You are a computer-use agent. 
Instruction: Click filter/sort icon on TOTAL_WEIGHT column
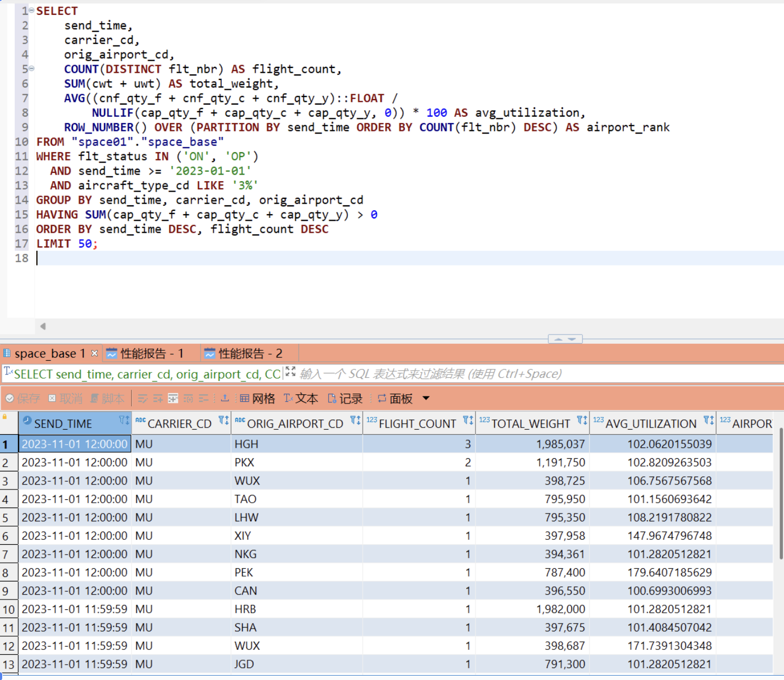(582, 420)
